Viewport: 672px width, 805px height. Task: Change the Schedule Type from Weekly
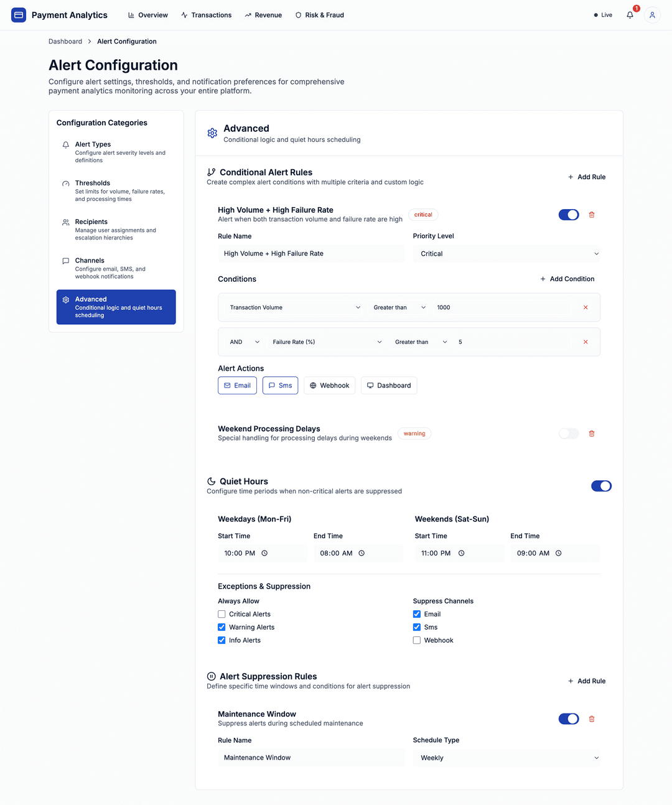point(506,758)
